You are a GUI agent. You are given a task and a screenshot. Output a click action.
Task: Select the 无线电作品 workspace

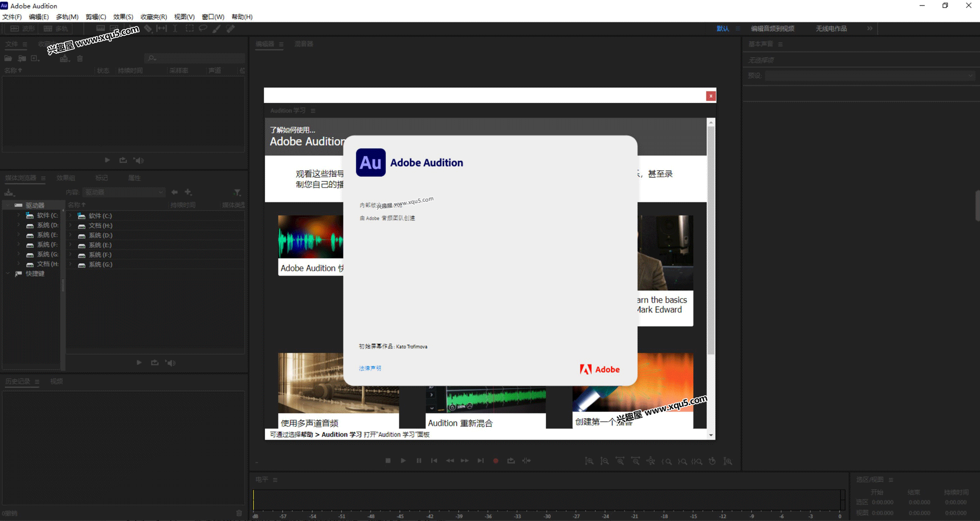click(x=832, y=28)
